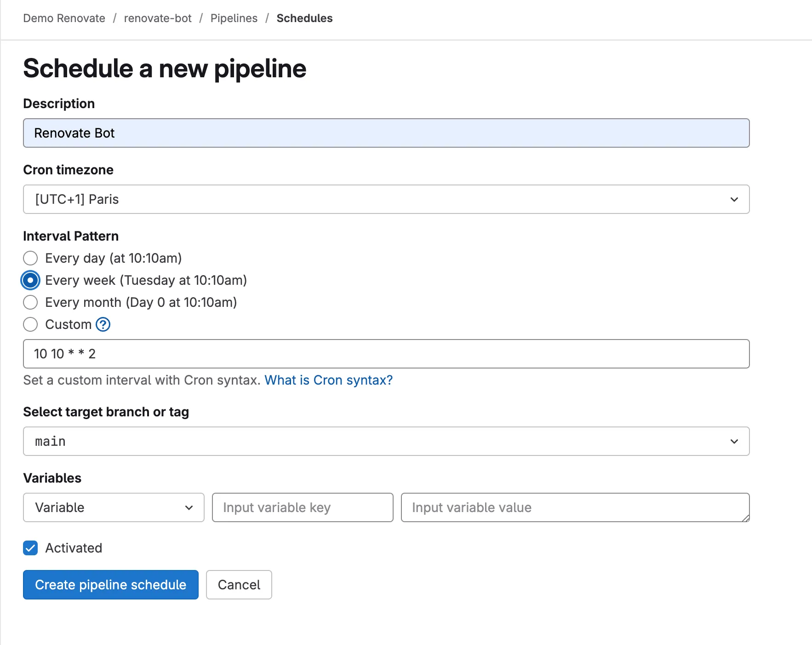812x645 pixels.
Task: Uncheck the Activated checkbox
Action: (30, 548)
